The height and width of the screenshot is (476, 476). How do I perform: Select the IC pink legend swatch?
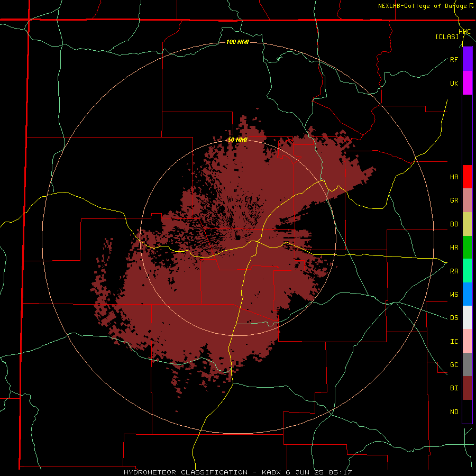click(467, 341)
